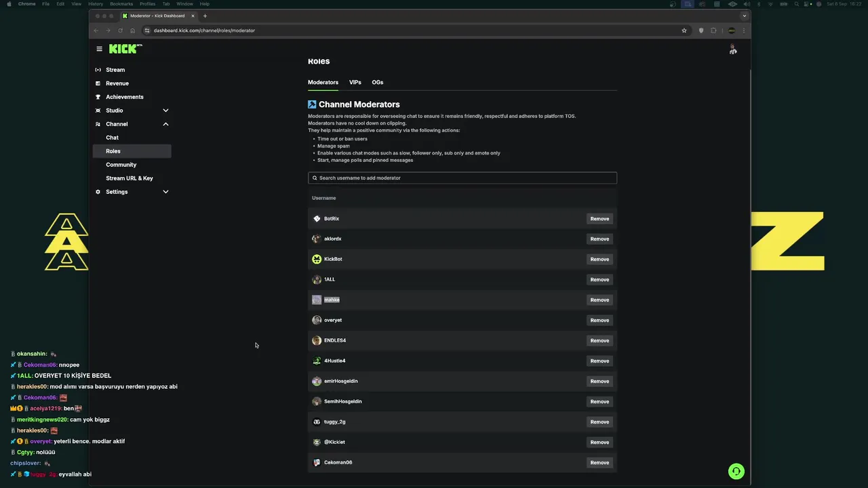Image resolution: width=868 pixels, height=488 pixels.
Task: Click the overyet avatar
Action: point(317,321)
